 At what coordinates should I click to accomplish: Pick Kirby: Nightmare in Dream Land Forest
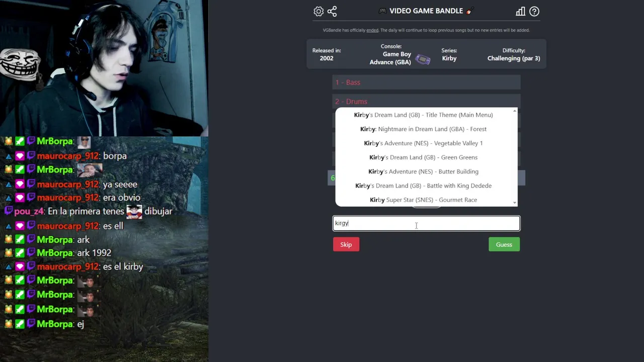tap(424, 129)
